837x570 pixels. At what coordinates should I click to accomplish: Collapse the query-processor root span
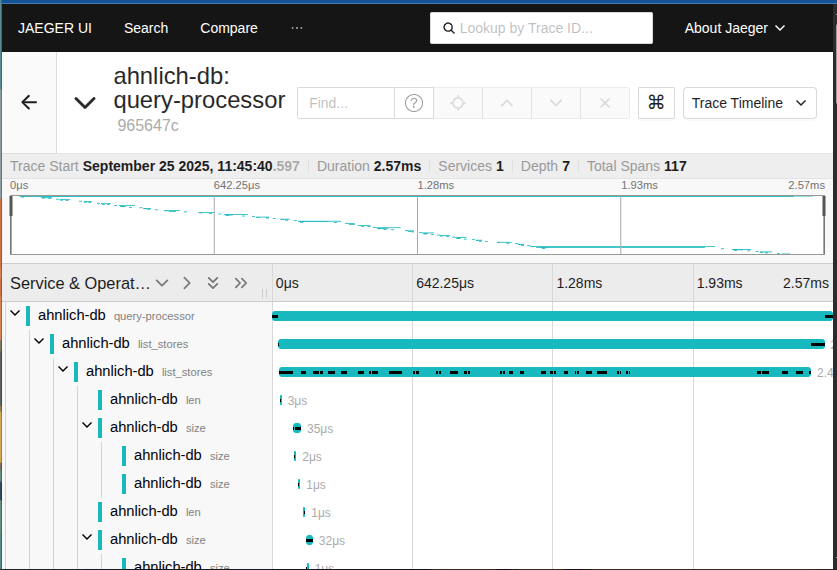pos(15,314)
